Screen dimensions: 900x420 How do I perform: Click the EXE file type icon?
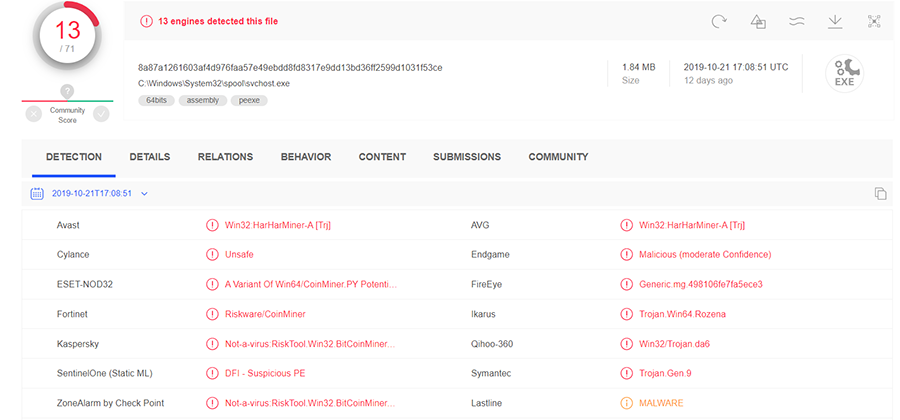[x=844, y=73]
